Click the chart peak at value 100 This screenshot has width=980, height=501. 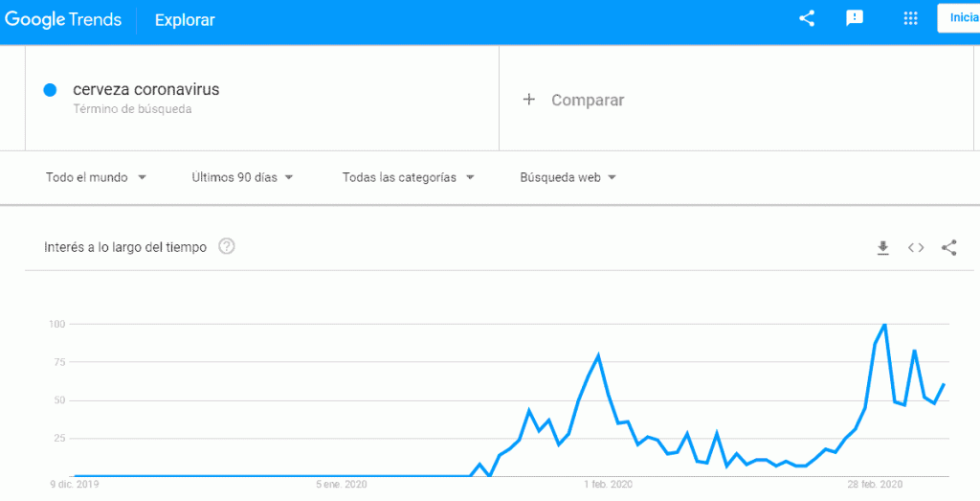pos(884,325)
